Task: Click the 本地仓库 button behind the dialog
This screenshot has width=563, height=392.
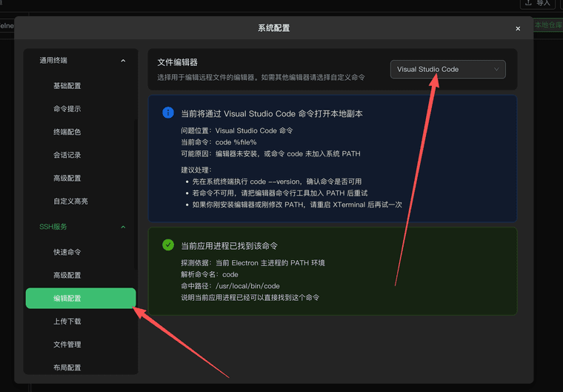Action: tap(547, 24)
